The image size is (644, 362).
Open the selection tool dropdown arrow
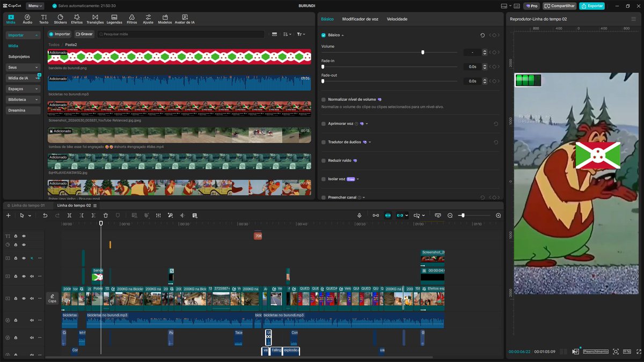pos(30,216)
